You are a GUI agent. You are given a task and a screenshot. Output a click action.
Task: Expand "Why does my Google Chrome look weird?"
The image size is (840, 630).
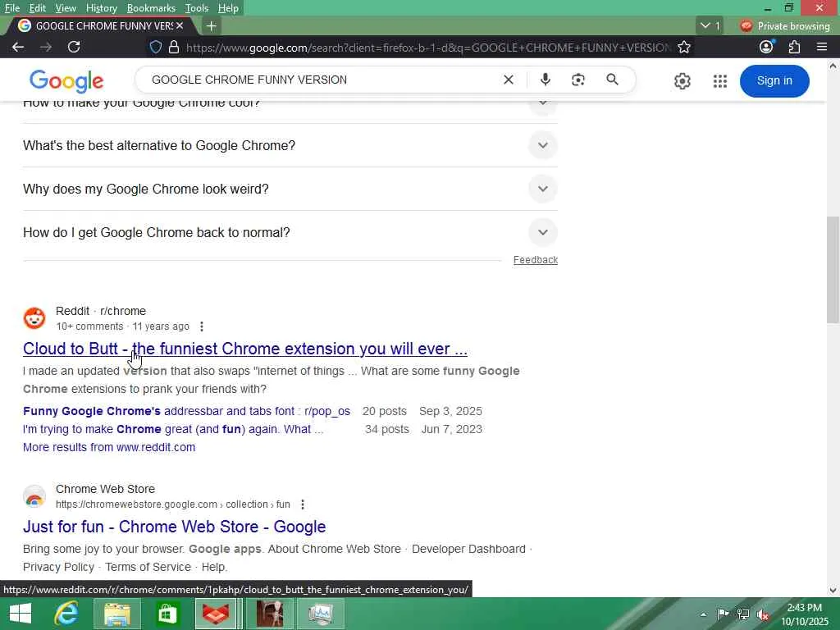tap(543, 189)
